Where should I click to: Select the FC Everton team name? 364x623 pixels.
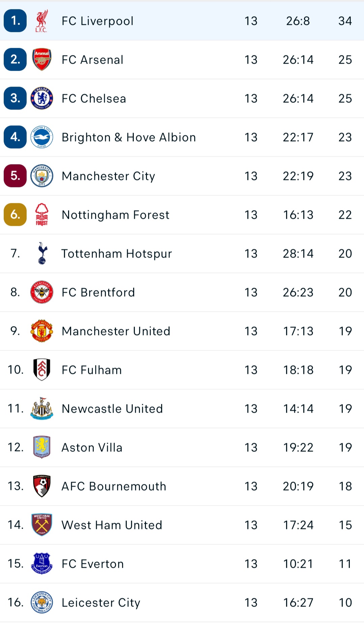(93, 564)
